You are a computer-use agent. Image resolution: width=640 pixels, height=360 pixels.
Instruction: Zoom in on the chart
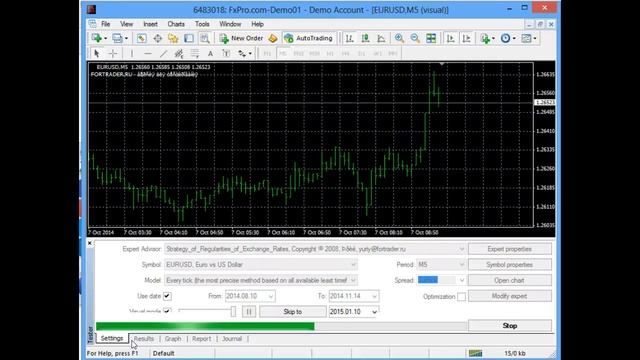coord(399,38)
